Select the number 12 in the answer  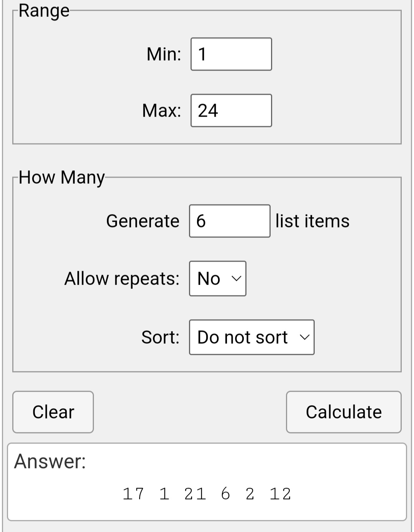281,494
